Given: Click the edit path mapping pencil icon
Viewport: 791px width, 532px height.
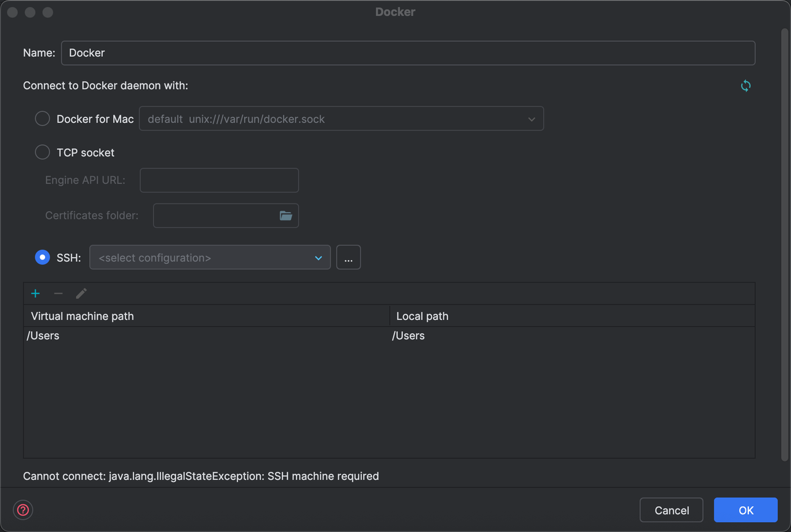Looking at the screenshot, I should pyautogui.click(x=81, y=293).
